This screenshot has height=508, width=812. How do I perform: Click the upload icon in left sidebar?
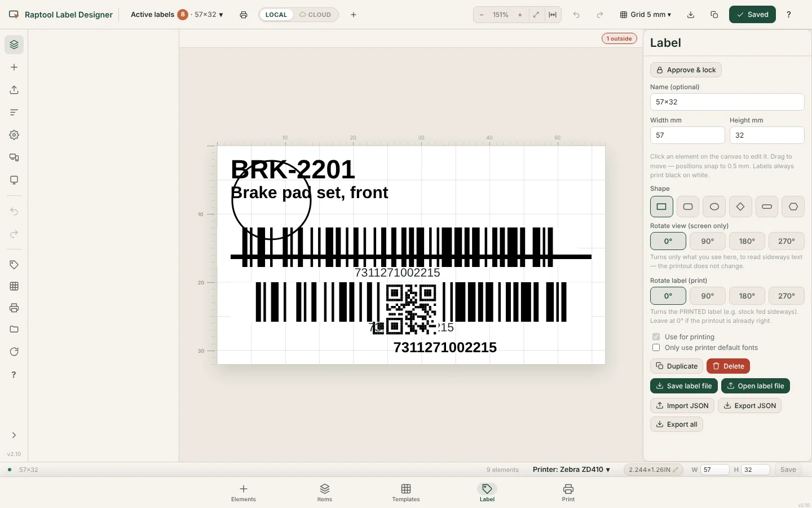14,90
